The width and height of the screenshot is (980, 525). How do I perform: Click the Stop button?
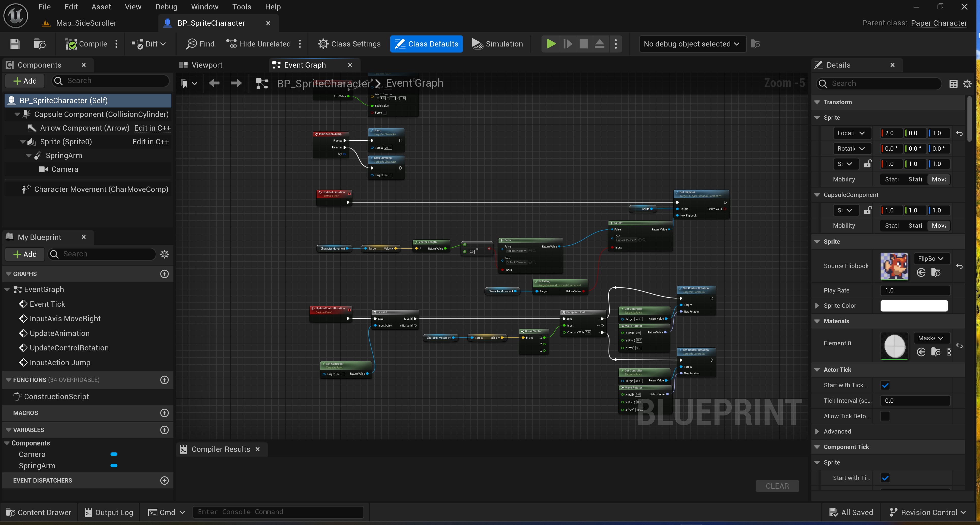tap(583, 44)
